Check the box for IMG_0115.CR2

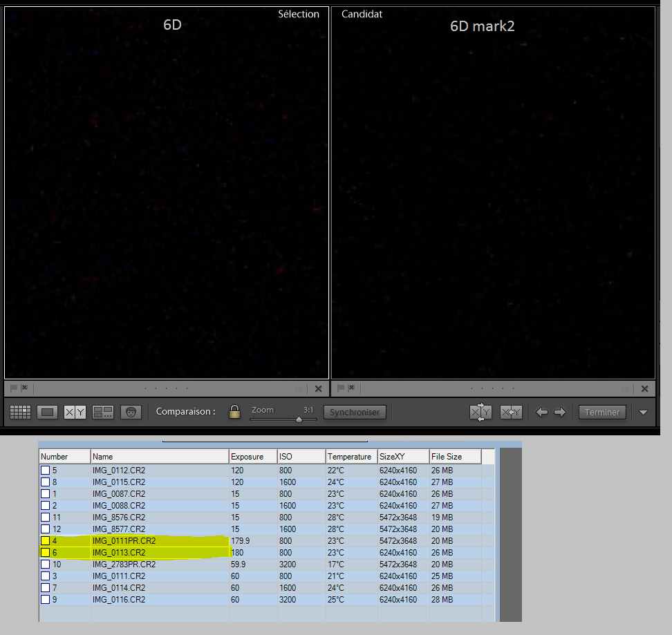click(x=45, y=482)
